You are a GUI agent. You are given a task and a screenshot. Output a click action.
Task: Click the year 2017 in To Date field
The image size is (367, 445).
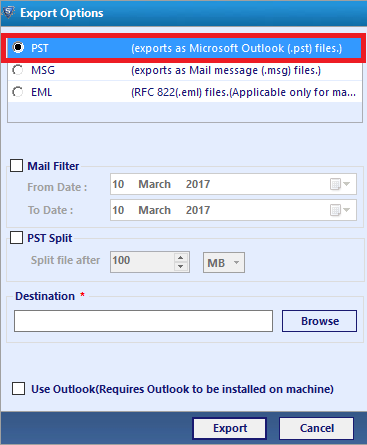click(x=198, y=210)
